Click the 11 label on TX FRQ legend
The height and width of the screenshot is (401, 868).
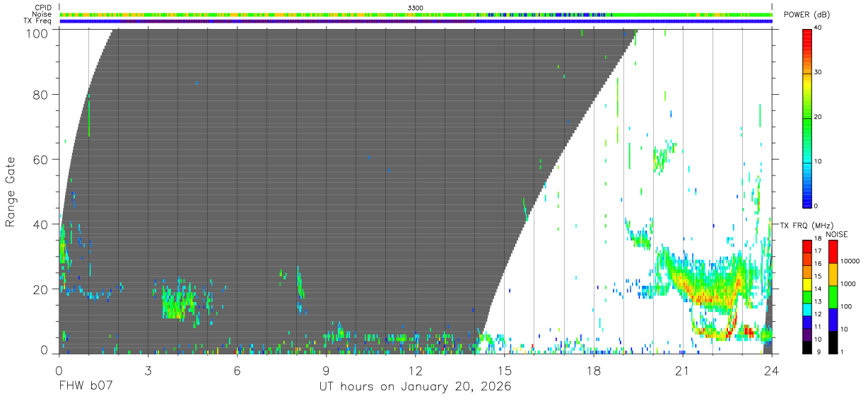click(x=816, y=327)
